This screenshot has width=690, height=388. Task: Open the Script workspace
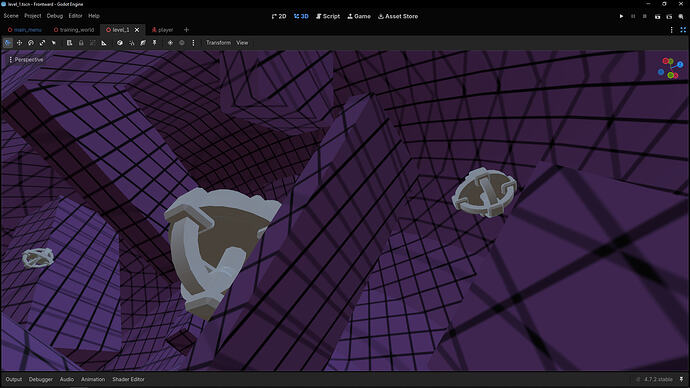point(328,16)
